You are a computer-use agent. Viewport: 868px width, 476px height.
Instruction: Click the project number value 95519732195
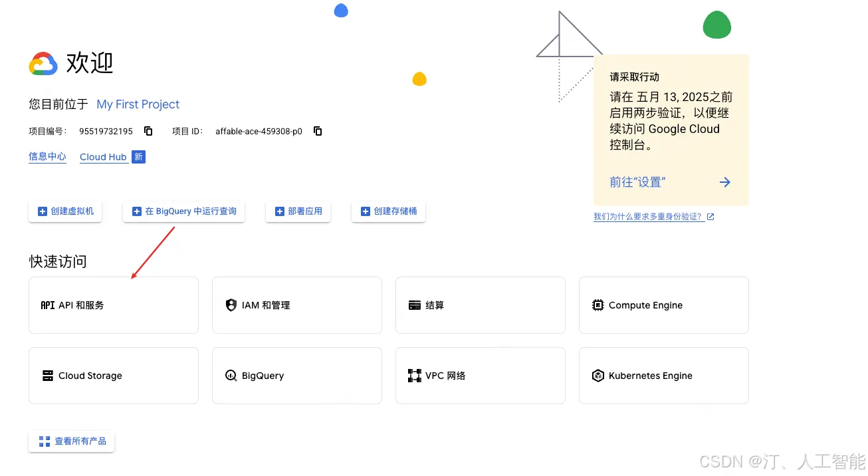(106, 132)
